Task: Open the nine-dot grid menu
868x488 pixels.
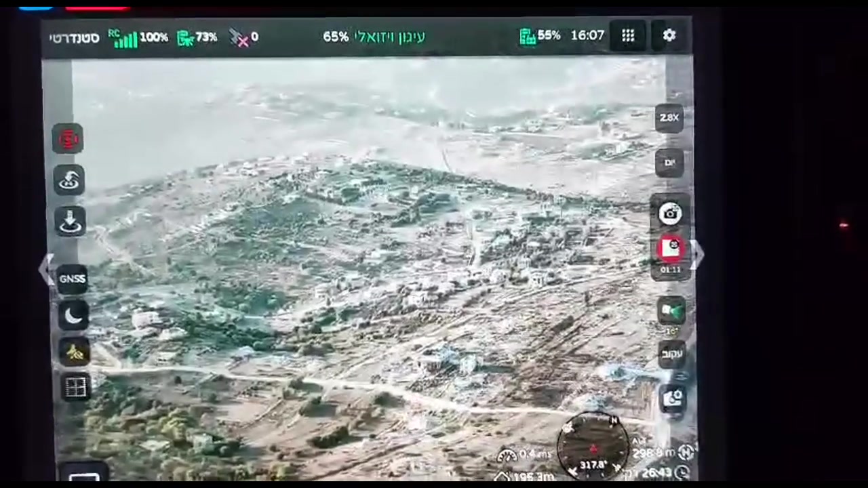Action: pyautogui.click(x=628, y=35)
